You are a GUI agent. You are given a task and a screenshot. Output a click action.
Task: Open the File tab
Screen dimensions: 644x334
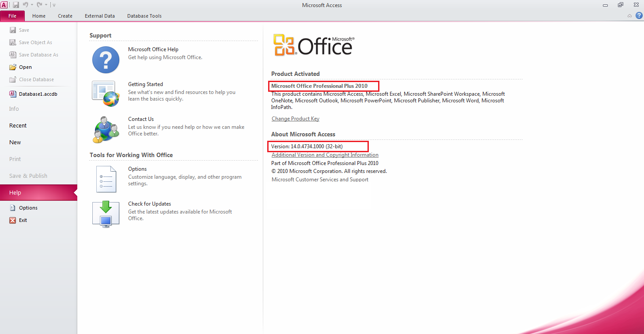[12, 16]
